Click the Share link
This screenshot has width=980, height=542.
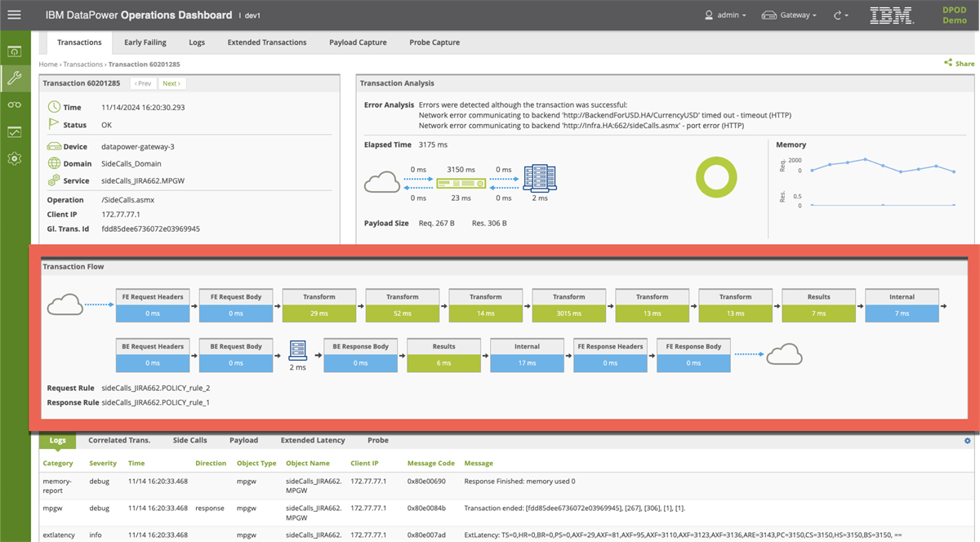(960, 64)
